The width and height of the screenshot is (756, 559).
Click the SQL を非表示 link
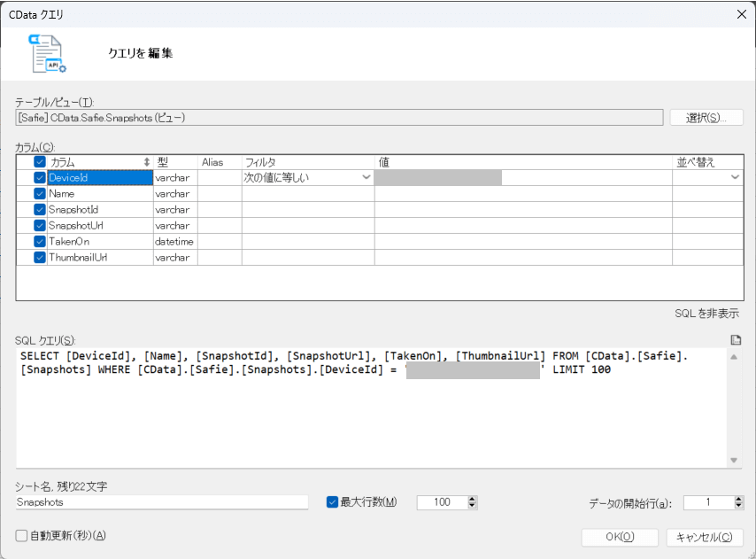[x=706, y=314]
